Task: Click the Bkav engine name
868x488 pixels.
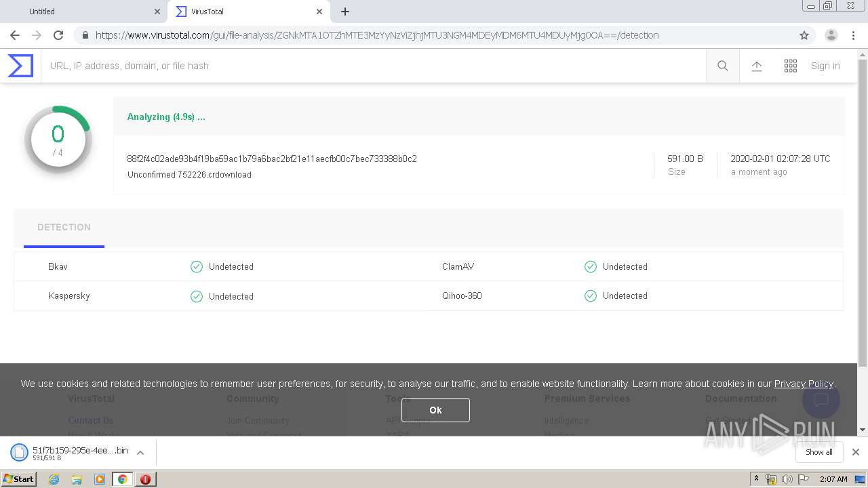Action: 58,266
